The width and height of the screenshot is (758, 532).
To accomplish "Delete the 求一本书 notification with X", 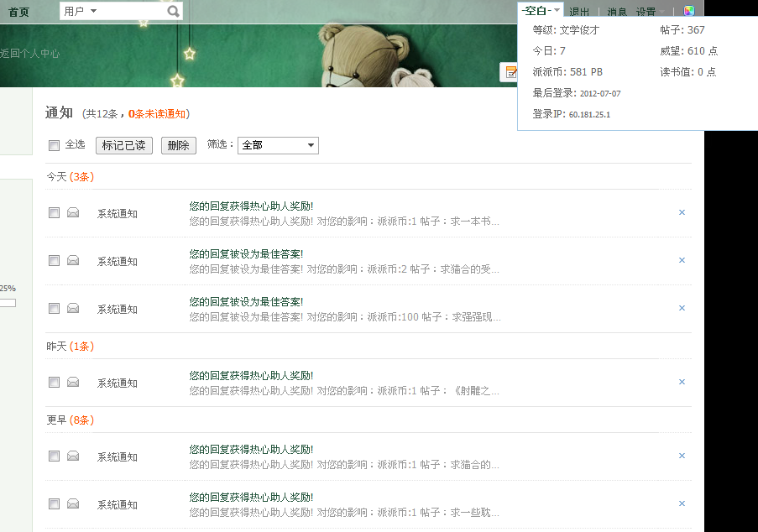I will [x=682, y=212].
